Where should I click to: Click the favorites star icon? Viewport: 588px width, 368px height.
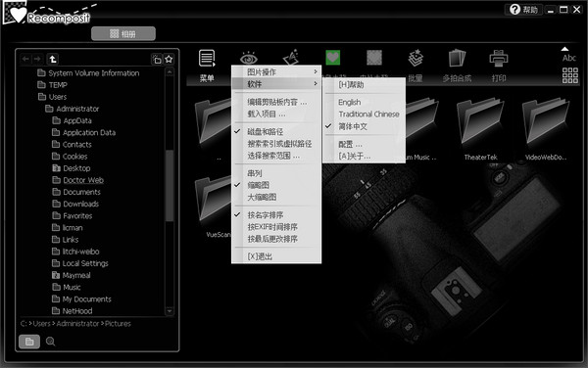pos(169,59)
